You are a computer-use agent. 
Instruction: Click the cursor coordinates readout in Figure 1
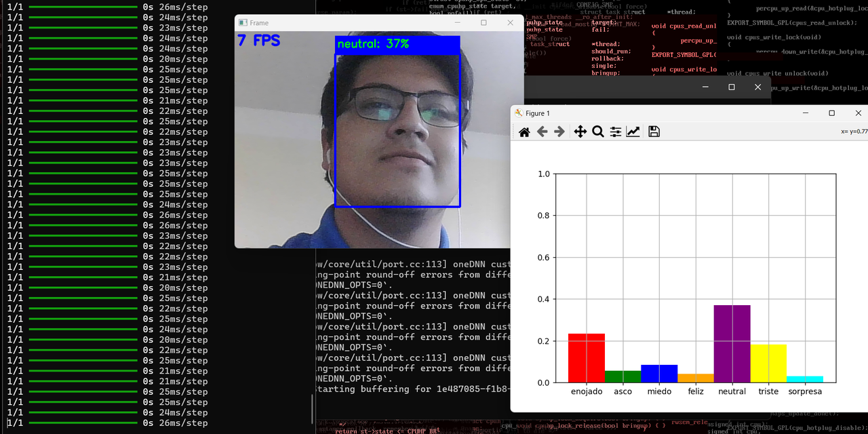pyautogui.click(x=854, y=132)
